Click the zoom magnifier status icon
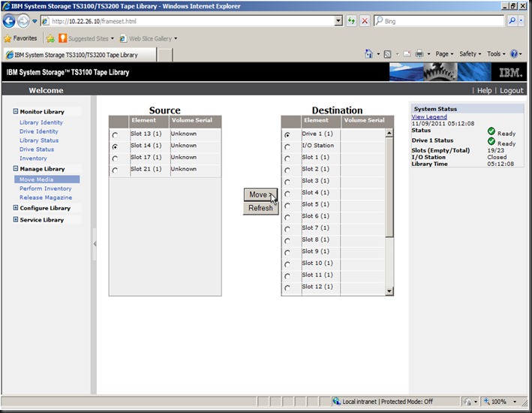532x413 pixels. pyautogui.click(x=486, y=402)
